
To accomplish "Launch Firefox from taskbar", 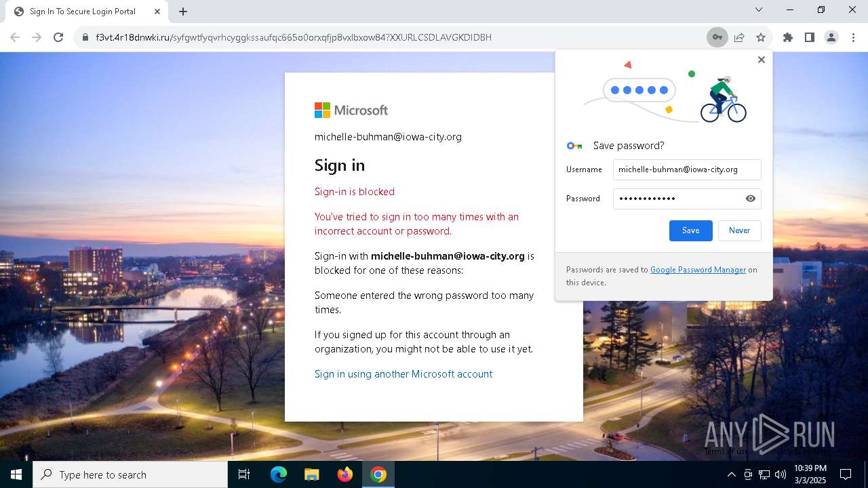I will [x=345, y=474].
